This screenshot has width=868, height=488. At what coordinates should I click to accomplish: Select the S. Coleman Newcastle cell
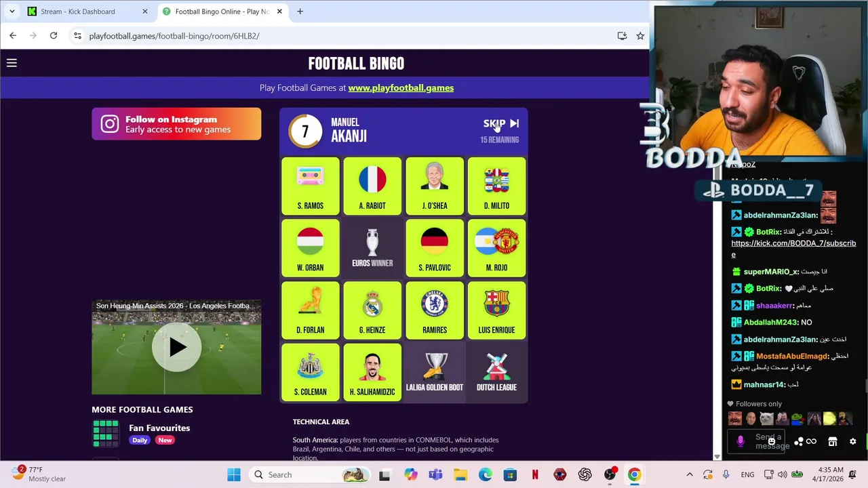click(311, 372)
